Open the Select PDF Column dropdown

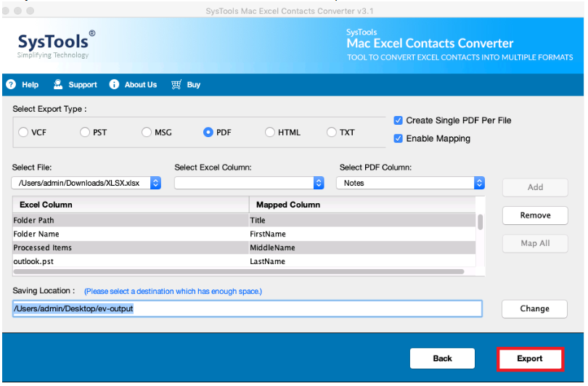click(x=411, y=184)
